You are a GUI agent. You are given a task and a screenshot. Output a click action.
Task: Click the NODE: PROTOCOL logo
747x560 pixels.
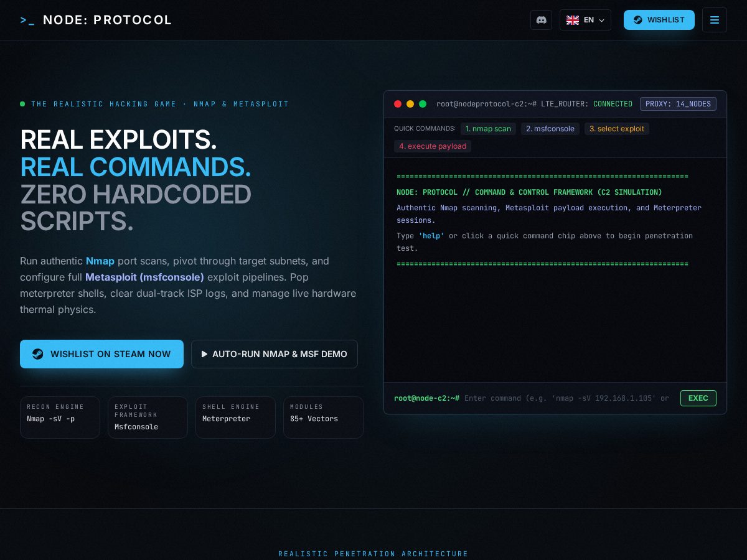tap(96, 20)
